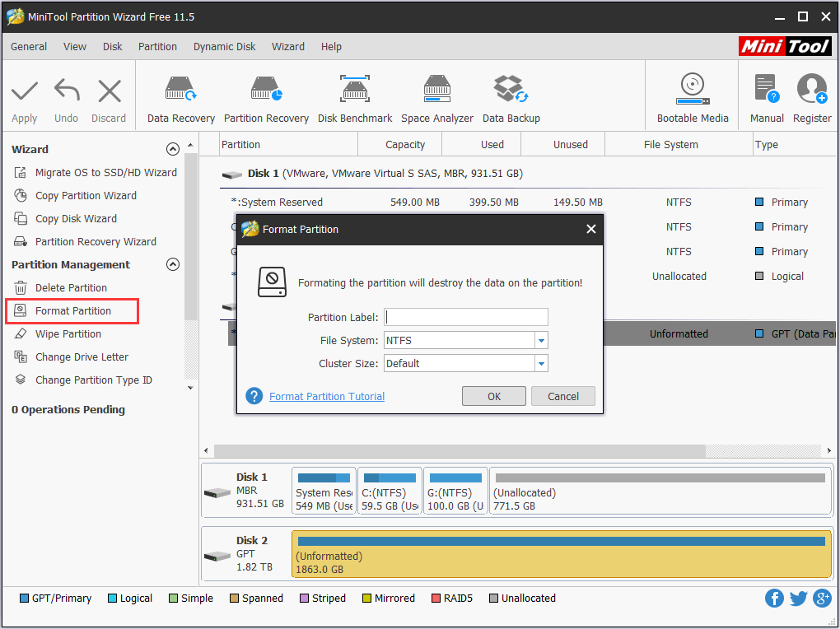The image size is (840, 629).
Task: Click the Undo arrow icon
Action: click(x=67, y=90)
